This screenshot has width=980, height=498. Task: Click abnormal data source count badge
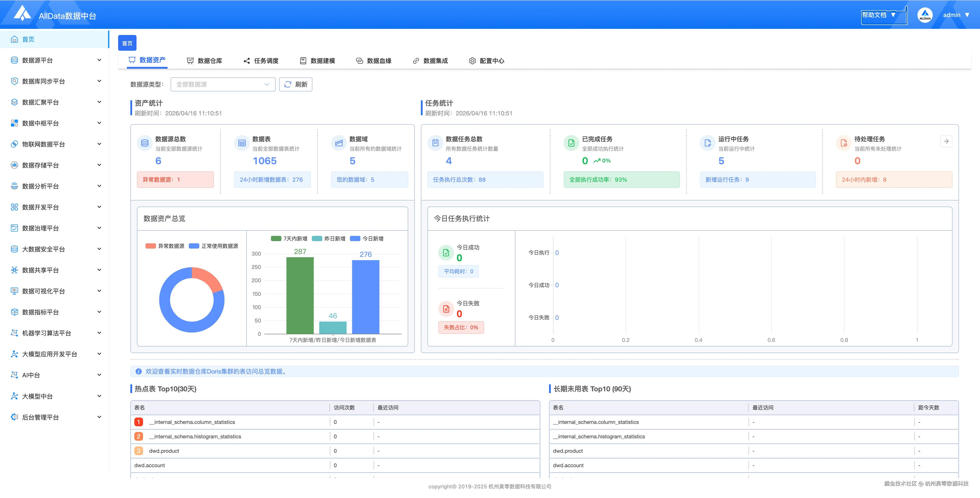(175, 179)
